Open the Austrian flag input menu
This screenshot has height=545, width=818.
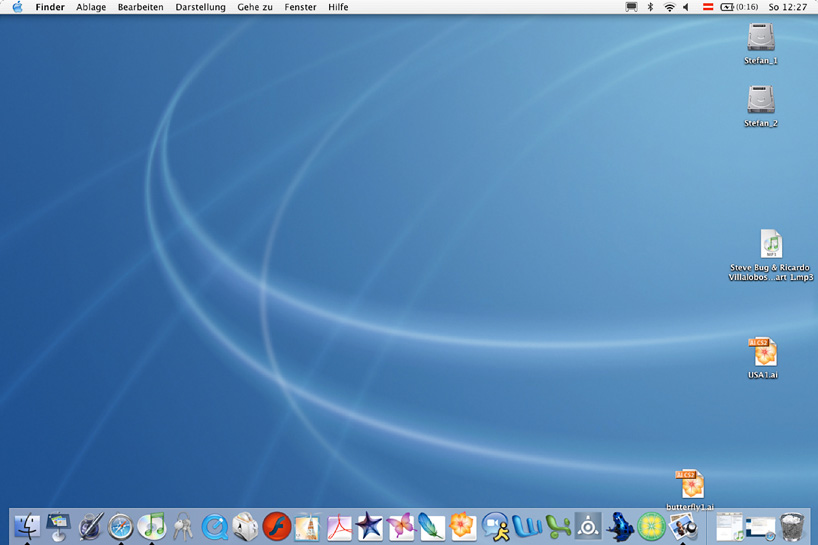point(707,7)
